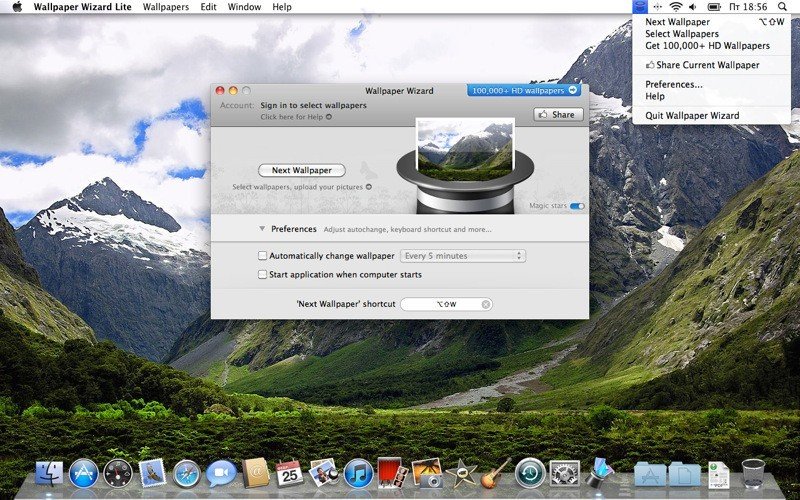Open the Wallpapers menu
The image size is (800, 500).
tap(166, 7)
